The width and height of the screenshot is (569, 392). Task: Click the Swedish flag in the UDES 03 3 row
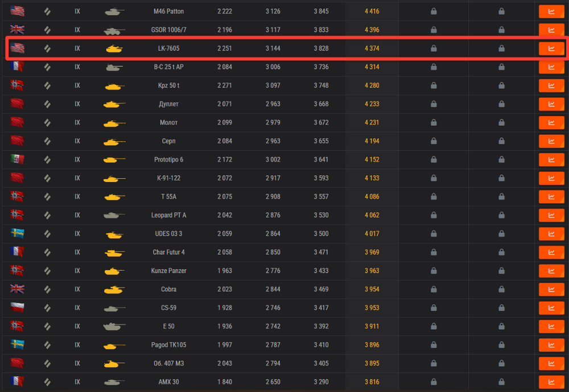click(x=17, y=233)
